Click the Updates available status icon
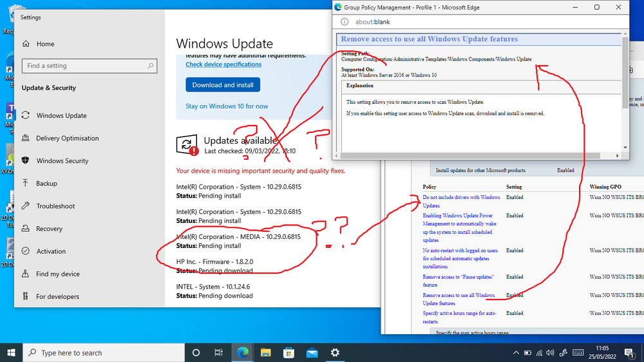 pos(187,145)
